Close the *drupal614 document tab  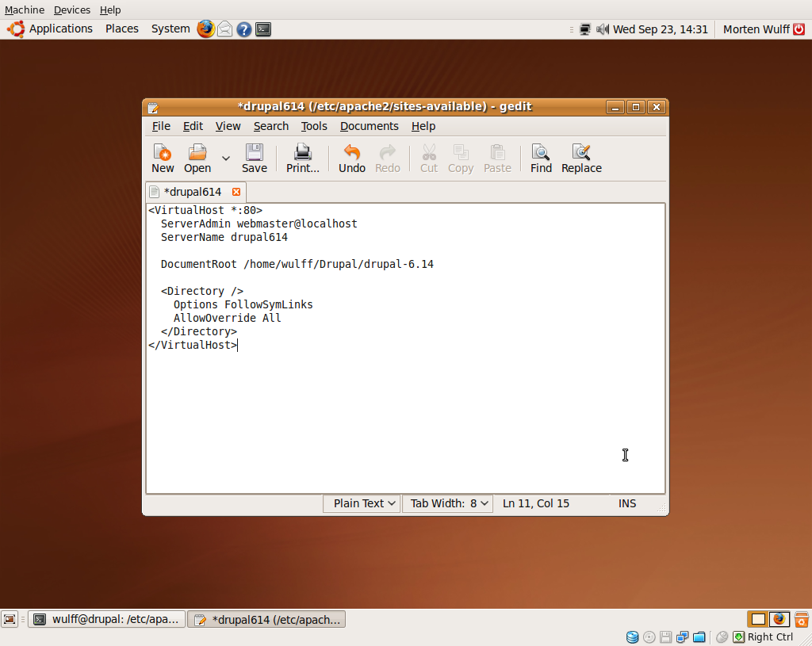(x=236, y=192)
